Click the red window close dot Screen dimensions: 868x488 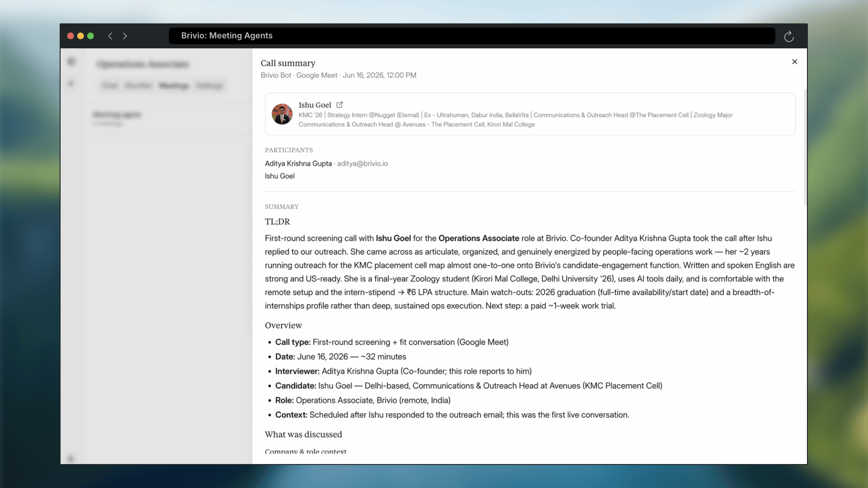tap(71, 36)
